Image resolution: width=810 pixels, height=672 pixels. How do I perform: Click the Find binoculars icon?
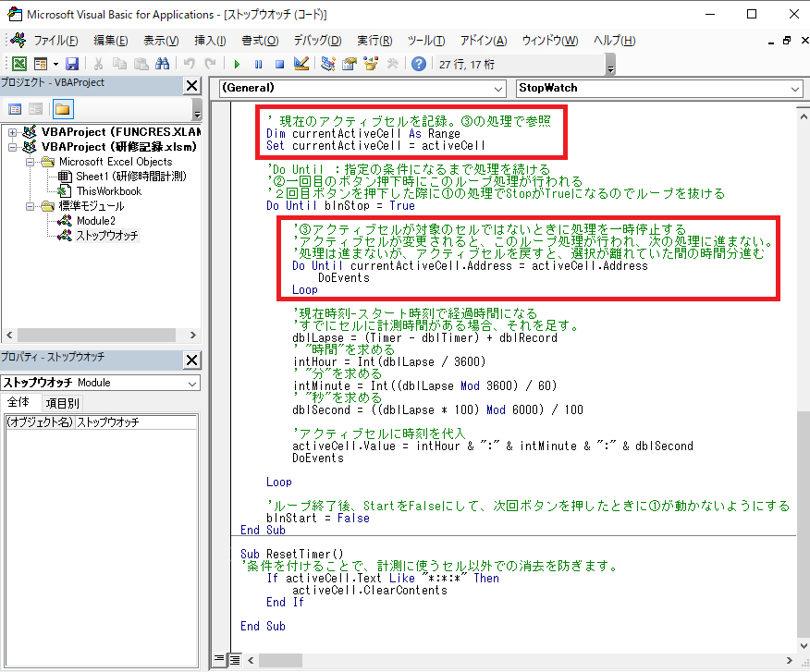point(162,64)
